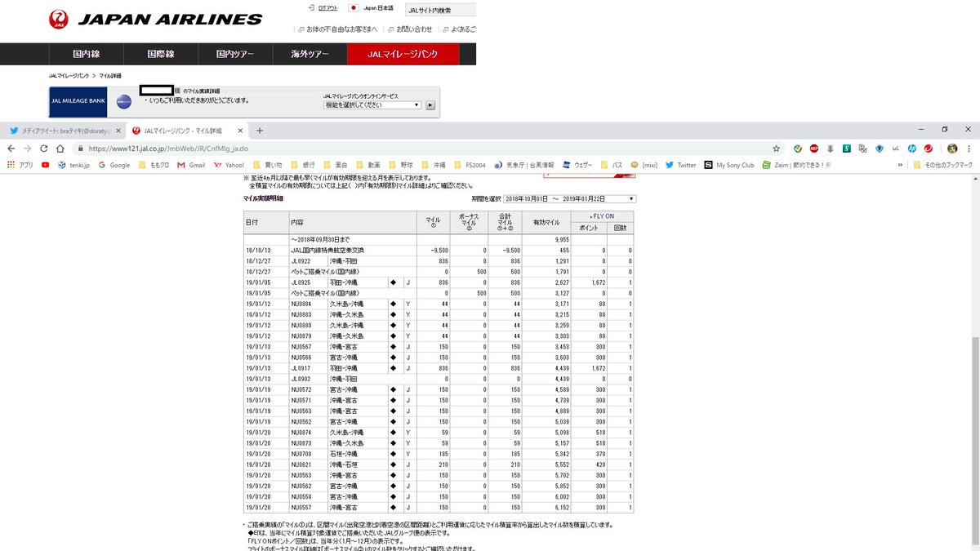The width and height of the screenshot is (980, 551).
Task: Reload the current page
Action: point(45,149)
